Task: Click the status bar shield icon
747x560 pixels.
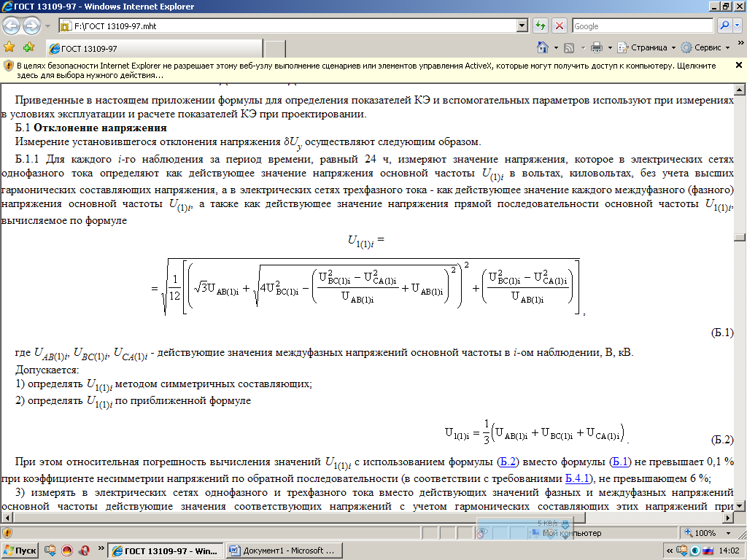Action: pyautogui.click(x=7, y=533)
